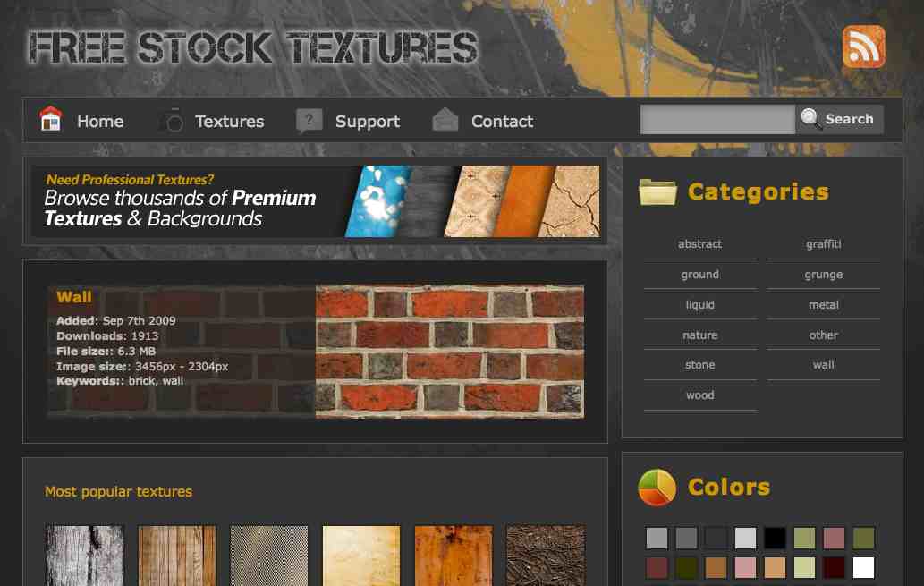Browse the abstract category
Viewport: 924px width, 586px height.
tap(700, 244)
